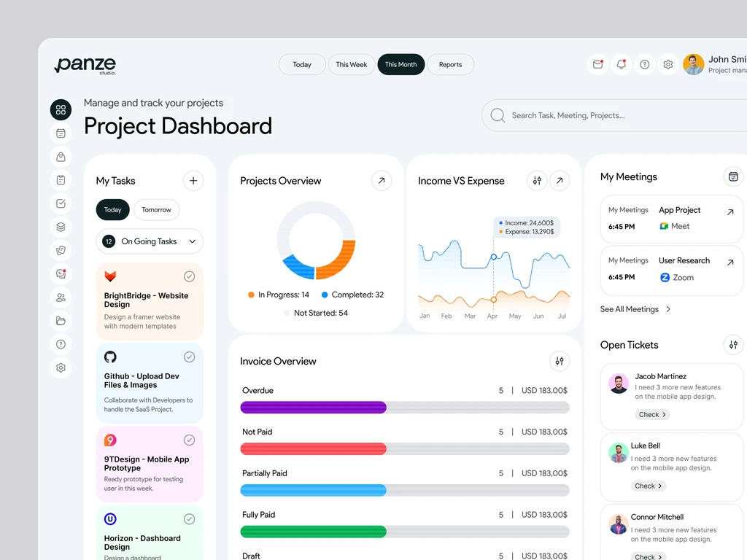This screenshot has height=560, width=747.
Task: Expand Projects Overview with arrow button
Action: 382,181
